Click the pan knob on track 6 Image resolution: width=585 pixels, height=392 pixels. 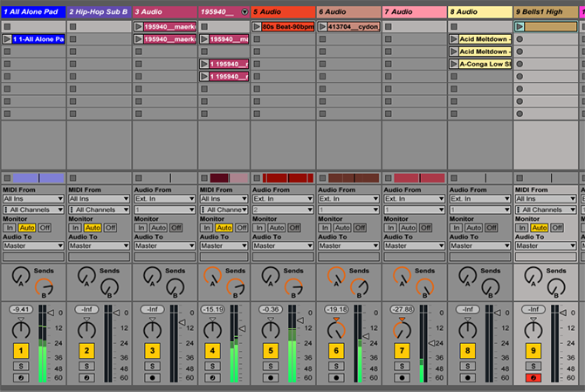(336, 330)
